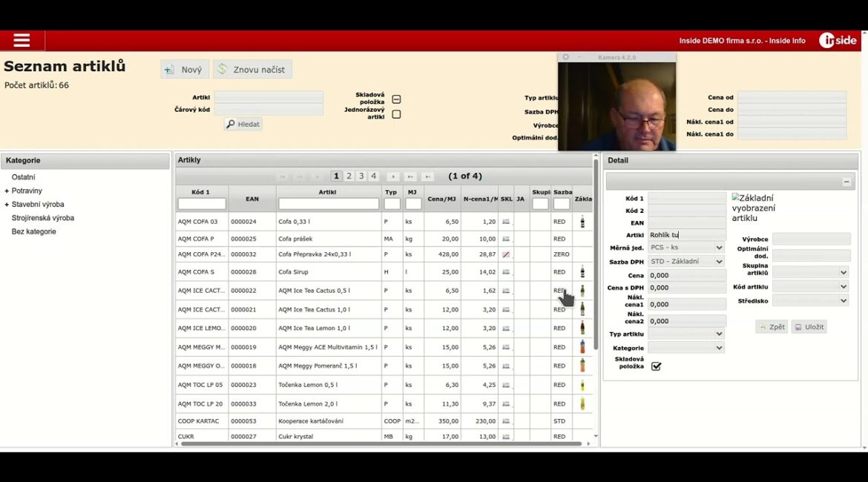The width and height of the screenshot is (868, 482).
Task: Collapse the Detail panel with minus icon
Action: (846, 182)
